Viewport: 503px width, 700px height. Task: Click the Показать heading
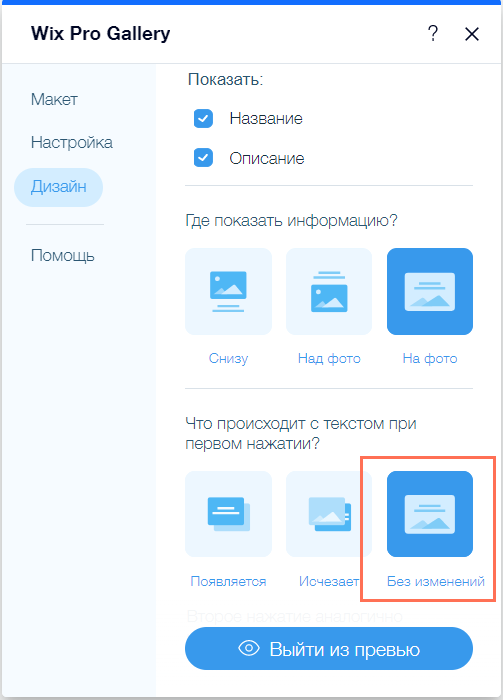(x=225, y=79)
